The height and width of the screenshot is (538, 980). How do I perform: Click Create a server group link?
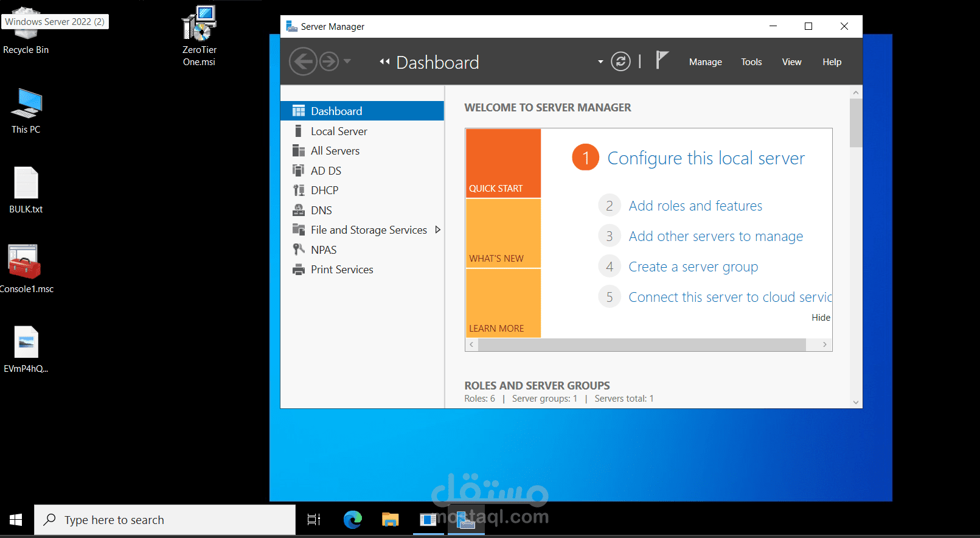click(693, 267)
